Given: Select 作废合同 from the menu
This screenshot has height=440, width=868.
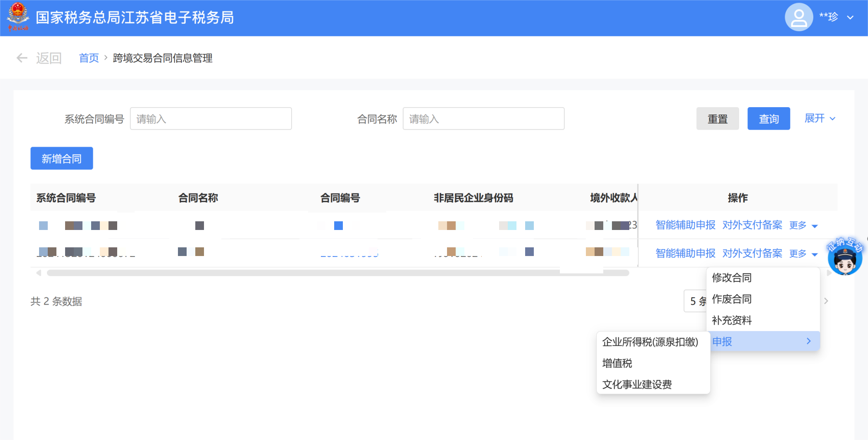Looking at the screenshot, I should [x=732, y=299].
